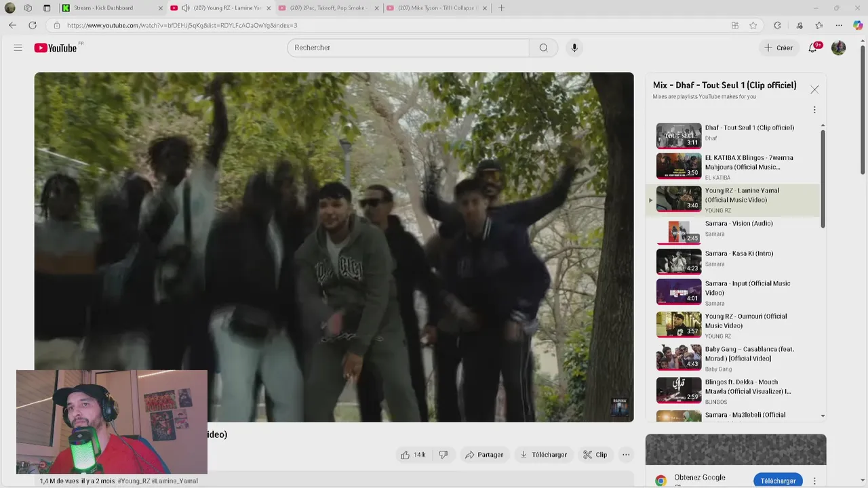
Task: Focus the Rechercher search field
Action: click(408, 48)
